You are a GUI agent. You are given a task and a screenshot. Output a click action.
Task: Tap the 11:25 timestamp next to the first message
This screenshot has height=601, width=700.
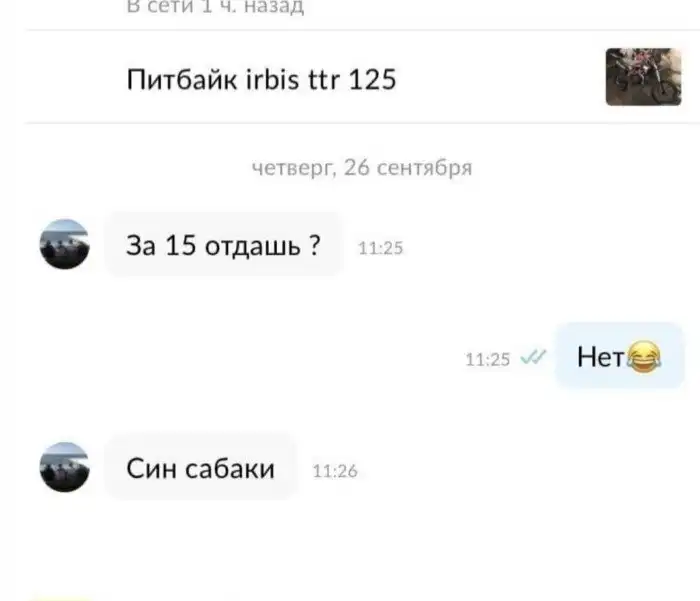[380, 248]
